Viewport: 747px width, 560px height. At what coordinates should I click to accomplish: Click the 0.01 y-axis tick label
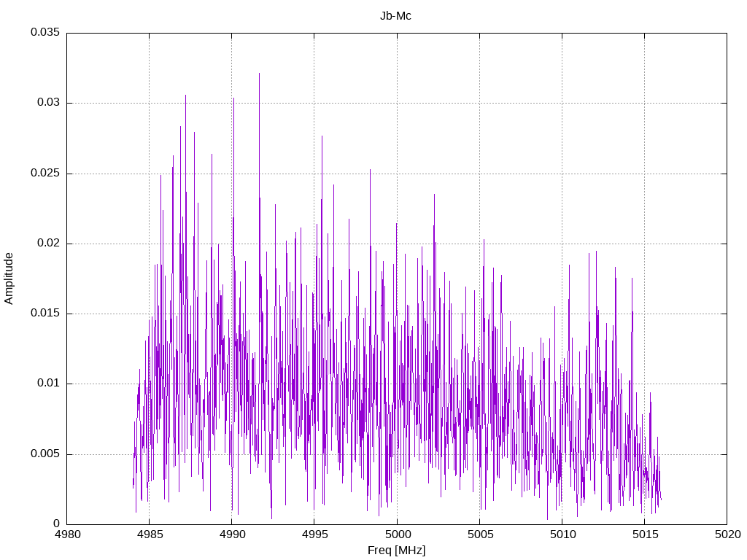(x=49, y=384)
